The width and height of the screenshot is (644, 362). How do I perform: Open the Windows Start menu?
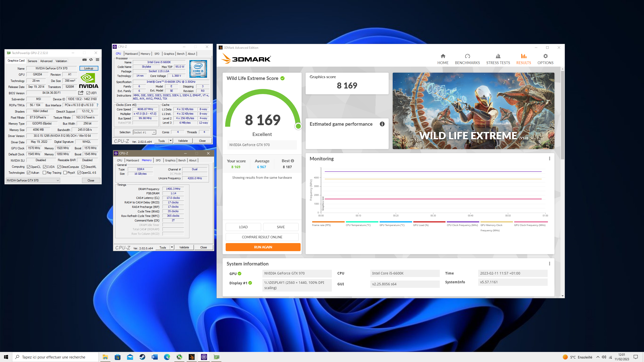tap(6, 357)
